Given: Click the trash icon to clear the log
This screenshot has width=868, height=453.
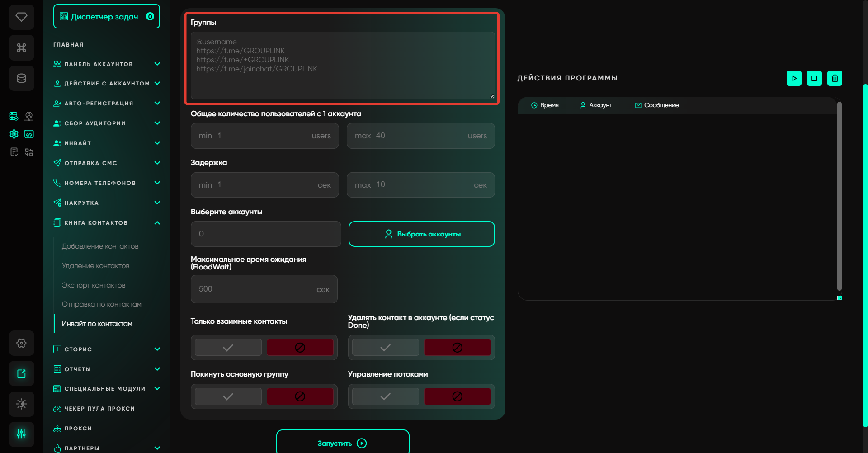Looking at the screenshot, I should point(835,78).
